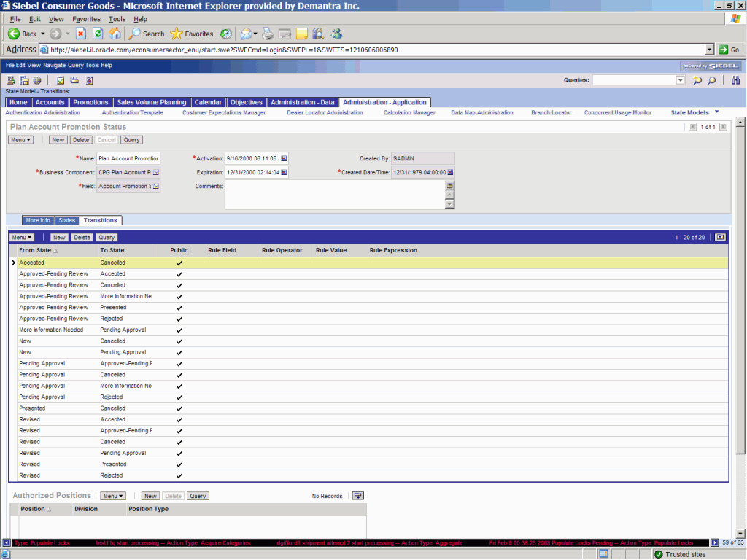
Task: Click into the Name input field
Action: (128, 158)
